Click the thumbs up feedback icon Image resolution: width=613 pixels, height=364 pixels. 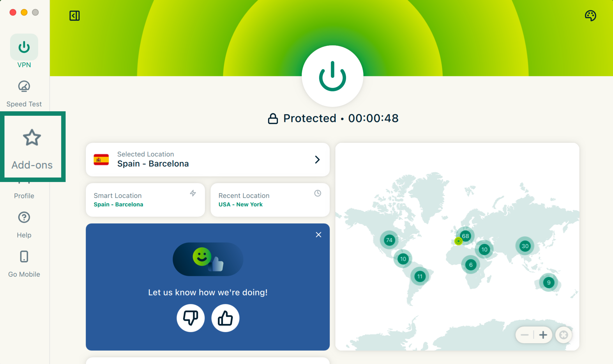[225, 318]
